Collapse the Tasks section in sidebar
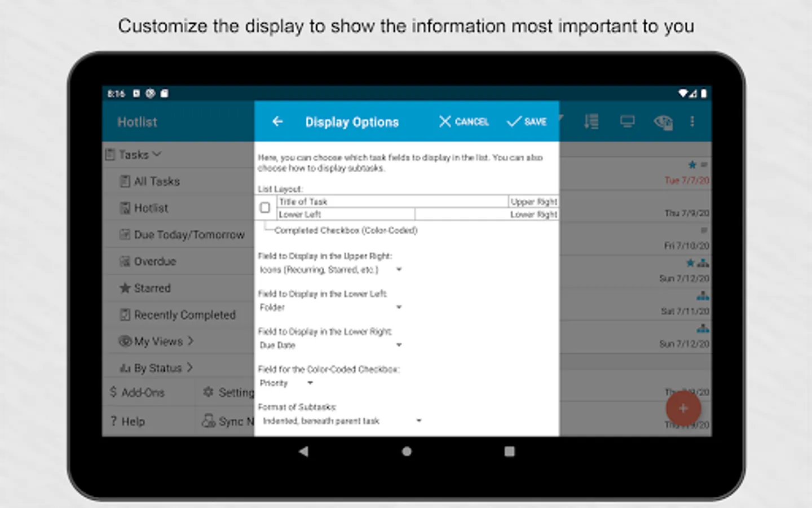Viewport: 812px width, 508px height. point(134,155)
